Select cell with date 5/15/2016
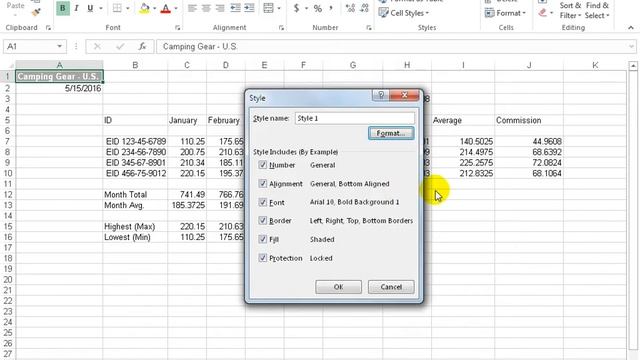This screenshot has width=640, height=360. point(59,88)
